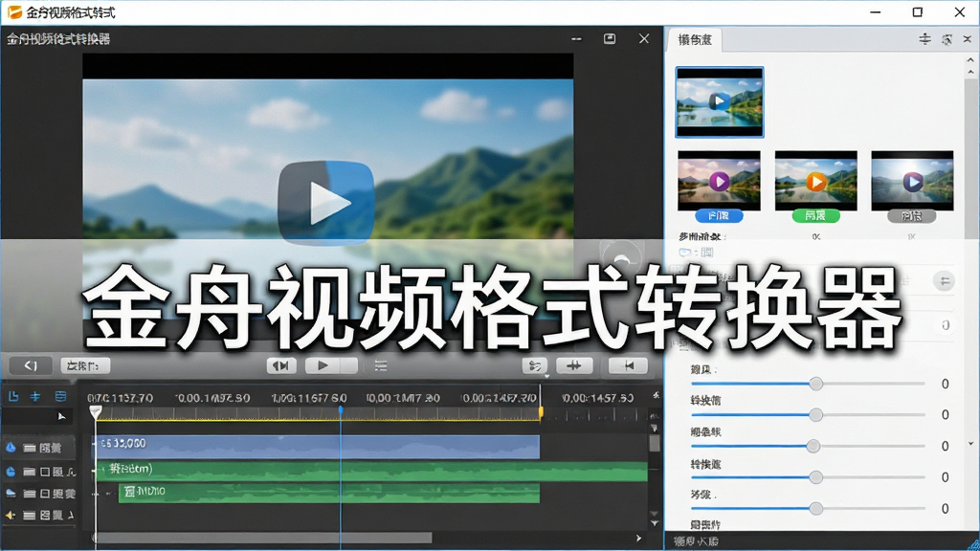
Task: Maximize the inner preview window
Action: 610,38
